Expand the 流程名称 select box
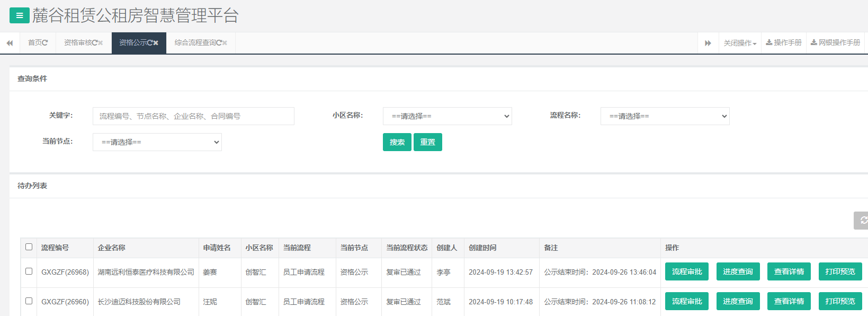This screenshot has width=868, height=316. click(x=665, y=116)
